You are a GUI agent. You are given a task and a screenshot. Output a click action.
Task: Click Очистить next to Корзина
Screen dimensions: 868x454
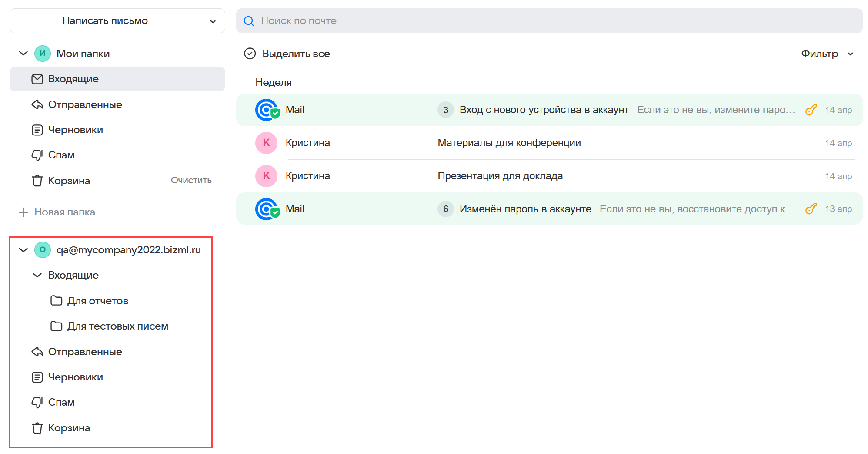191,181
